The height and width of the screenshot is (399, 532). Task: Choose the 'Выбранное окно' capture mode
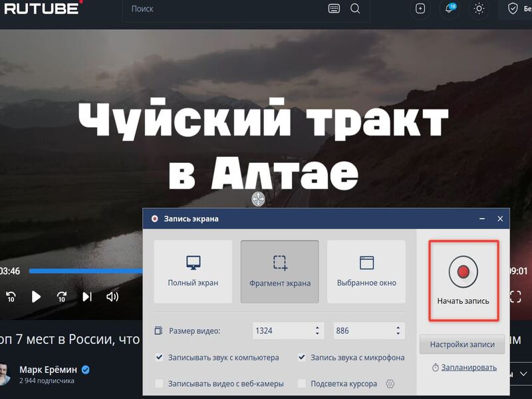366,271
